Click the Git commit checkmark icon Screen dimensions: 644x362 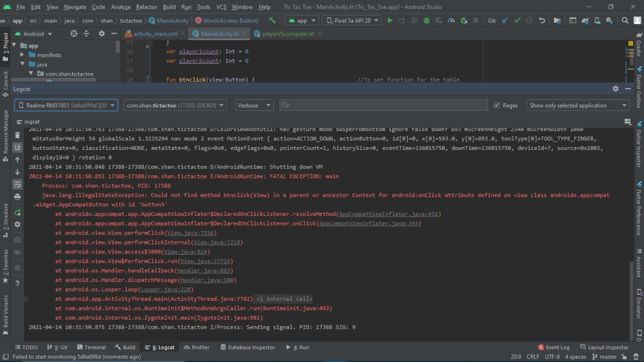coord(517,20)
